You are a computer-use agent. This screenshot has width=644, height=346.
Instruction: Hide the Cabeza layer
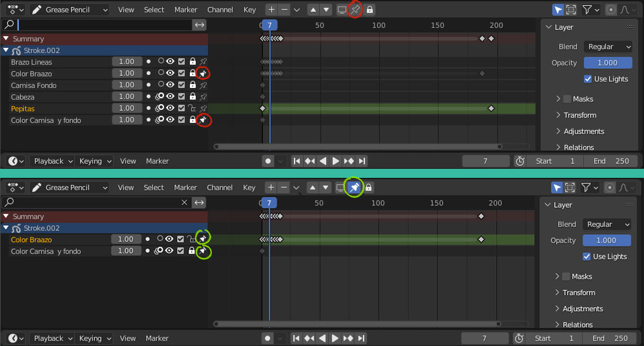[170, 96]
